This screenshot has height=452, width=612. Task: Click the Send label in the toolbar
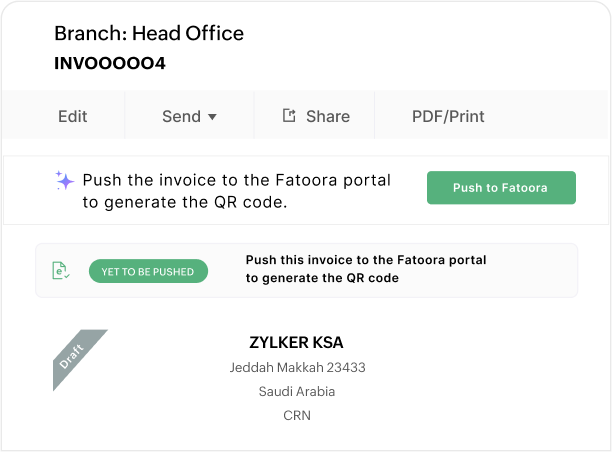[181, 116]
